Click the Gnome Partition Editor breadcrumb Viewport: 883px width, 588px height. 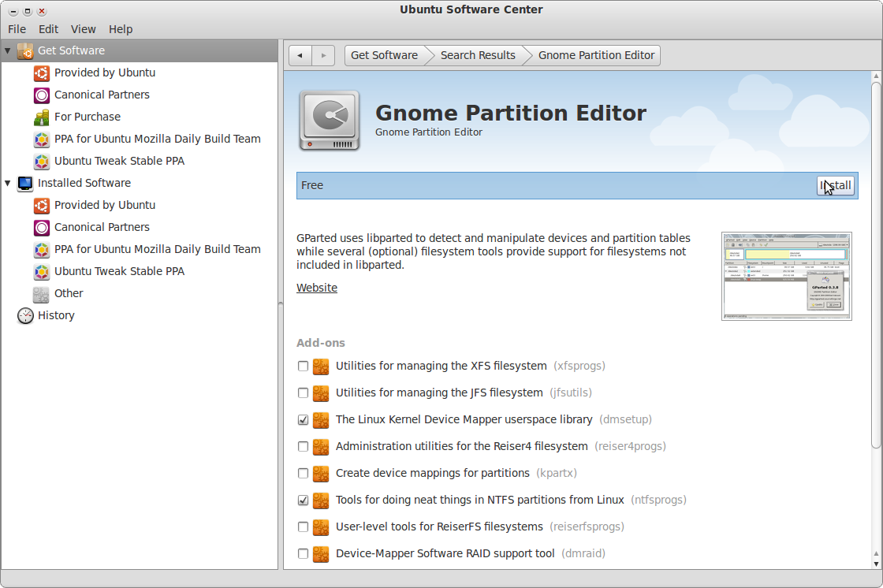596,55
